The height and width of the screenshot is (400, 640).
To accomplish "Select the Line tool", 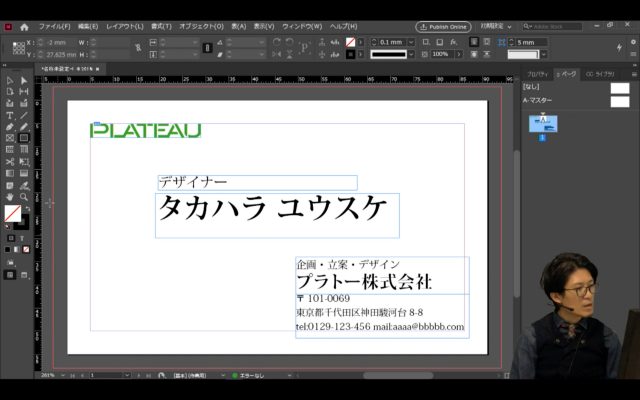I will click(24, 116).
